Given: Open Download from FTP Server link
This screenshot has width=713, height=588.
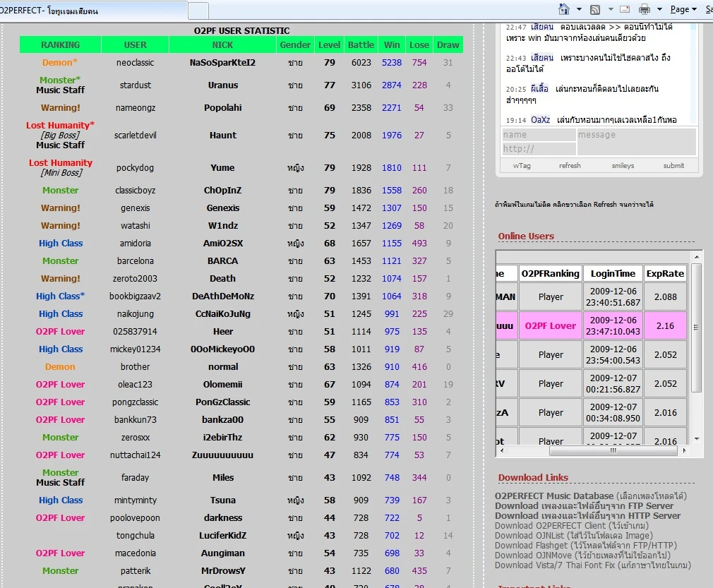Looking at the screenshot, I should [x=584, y=505].
